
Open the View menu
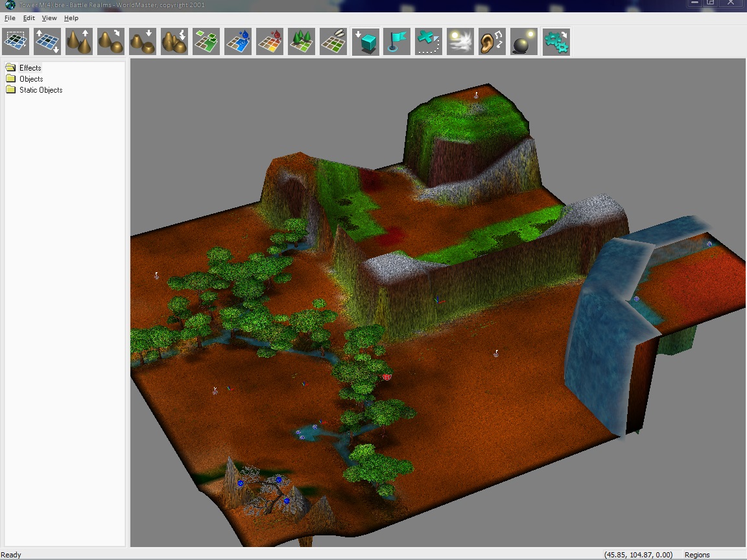pyautogui.click(x=49, y=18)
